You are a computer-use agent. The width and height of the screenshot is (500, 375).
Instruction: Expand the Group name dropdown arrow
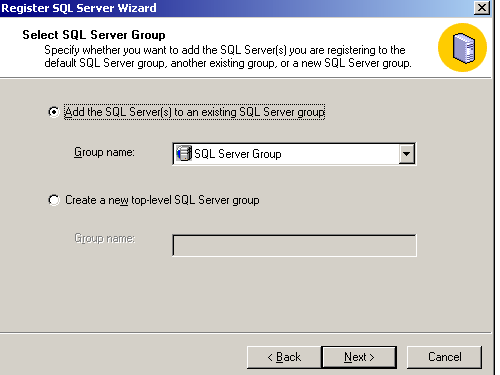[406, 154]
